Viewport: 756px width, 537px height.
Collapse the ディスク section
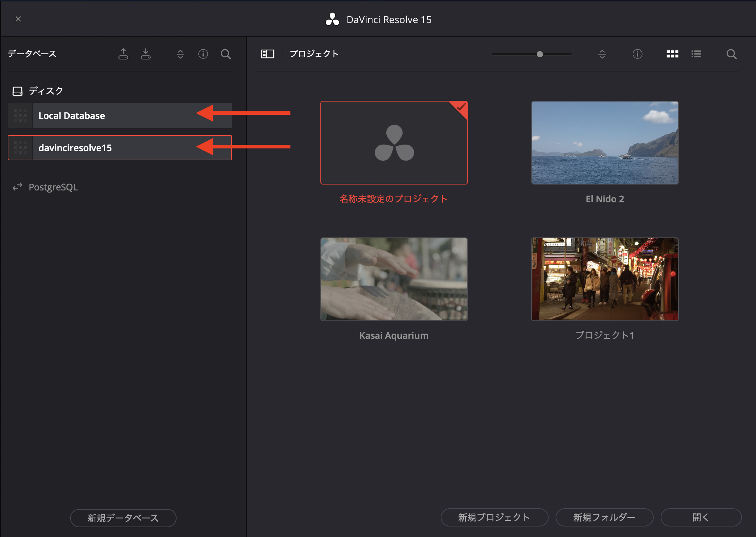[x=46, y=91]
